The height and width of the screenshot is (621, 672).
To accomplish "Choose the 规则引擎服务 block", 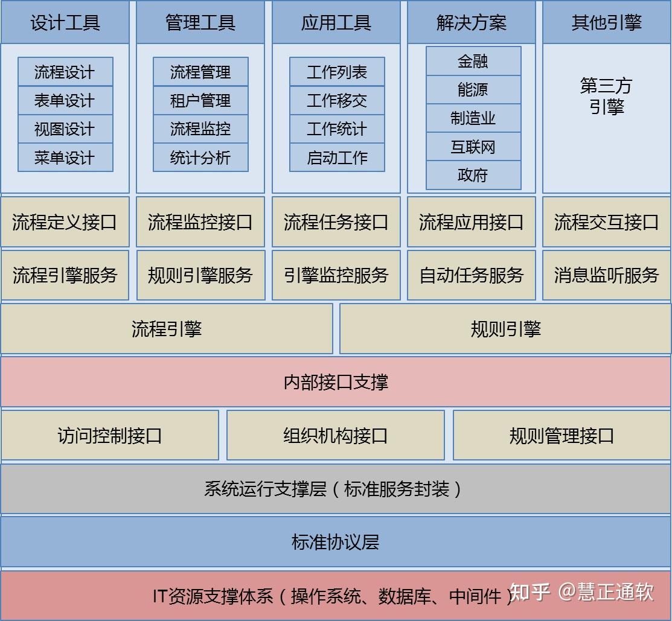I will (x=200, y=275).
